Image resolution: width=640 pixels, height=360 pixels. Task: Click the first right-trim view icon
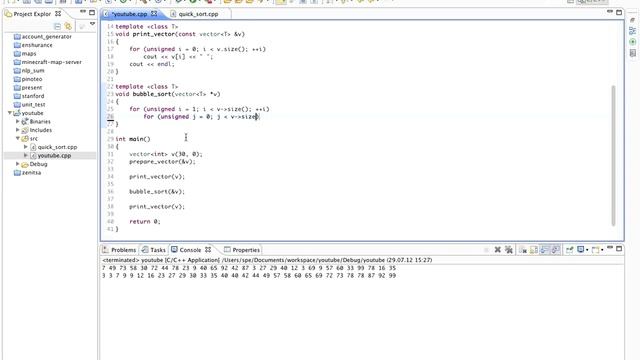point(633,20)
